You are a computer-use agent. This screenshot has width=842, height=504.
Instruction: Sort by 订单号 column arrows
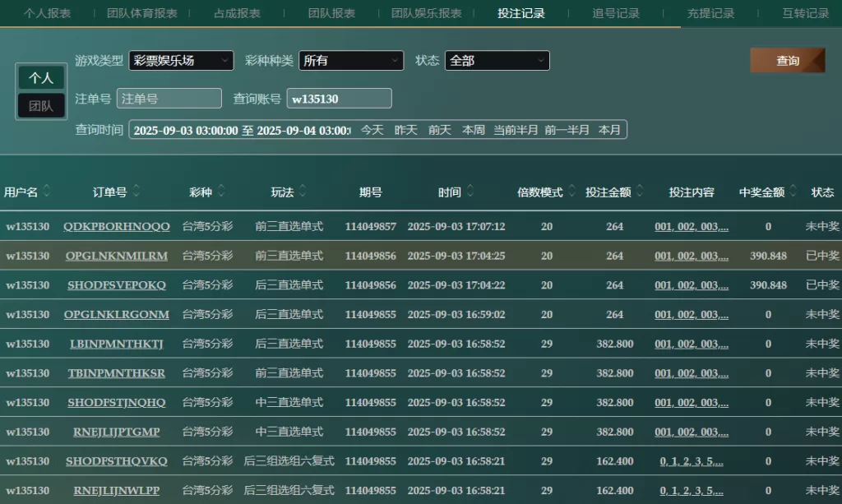[x=136, y=191]
